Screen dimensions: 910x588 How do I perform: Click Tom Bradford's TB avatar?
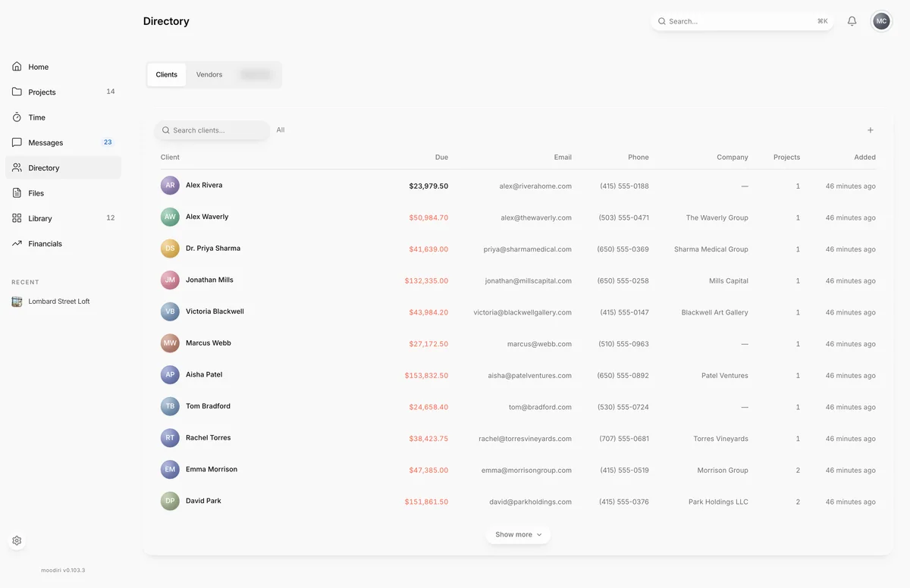170,406
